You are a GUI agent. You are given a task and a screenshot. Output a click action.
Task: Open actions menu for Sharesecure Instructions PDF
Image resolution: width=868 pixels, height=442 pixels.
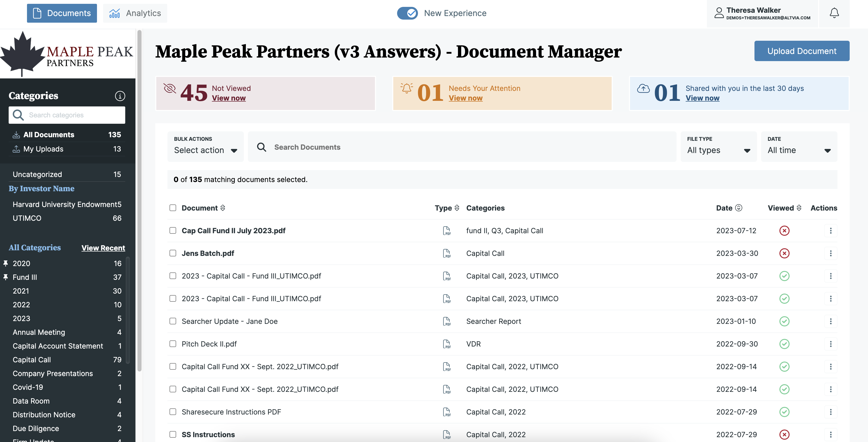(831, 412)
